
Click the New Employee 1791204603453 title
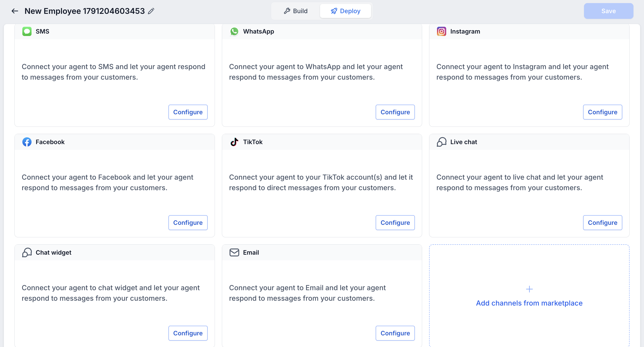(x=85, y=11)
